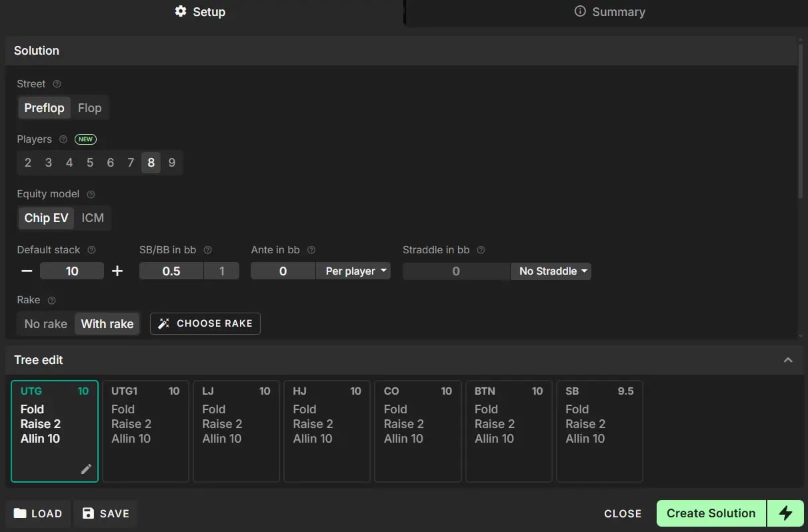
Task: Click the Solution panel vertical scrollbar
Action: tap(801, 120)
